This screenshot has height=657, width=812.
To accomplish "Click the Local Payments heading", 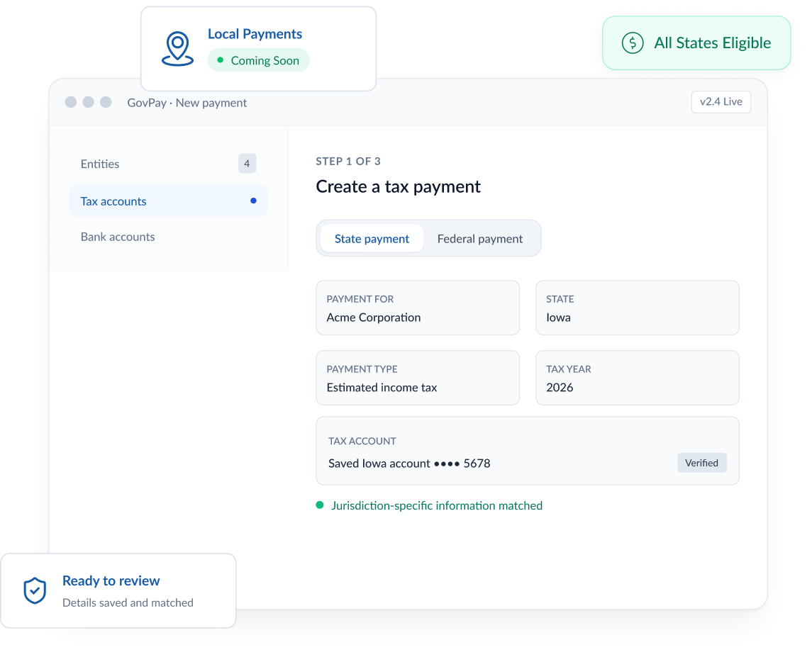I will pos(255,33).
